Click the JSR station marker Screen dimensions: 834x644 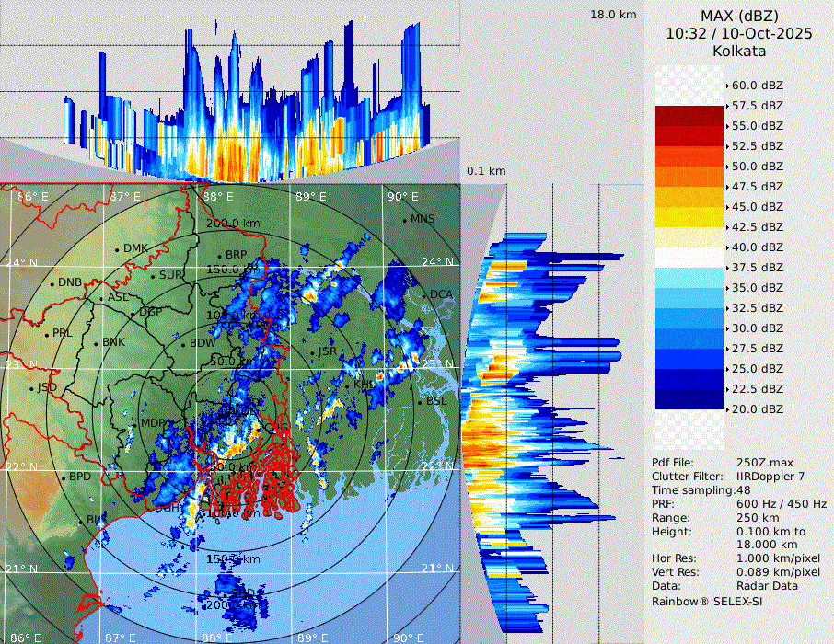(x=313, y=353)
